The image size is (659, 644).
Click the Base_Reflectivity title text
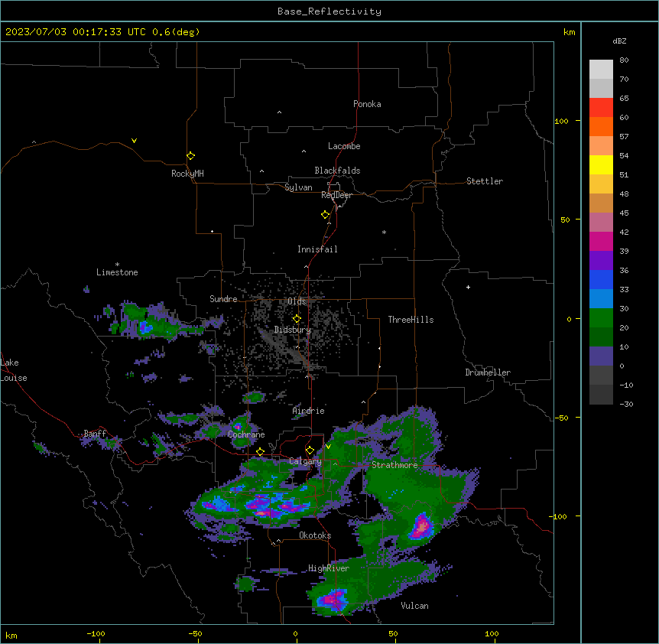coord(329,11)
